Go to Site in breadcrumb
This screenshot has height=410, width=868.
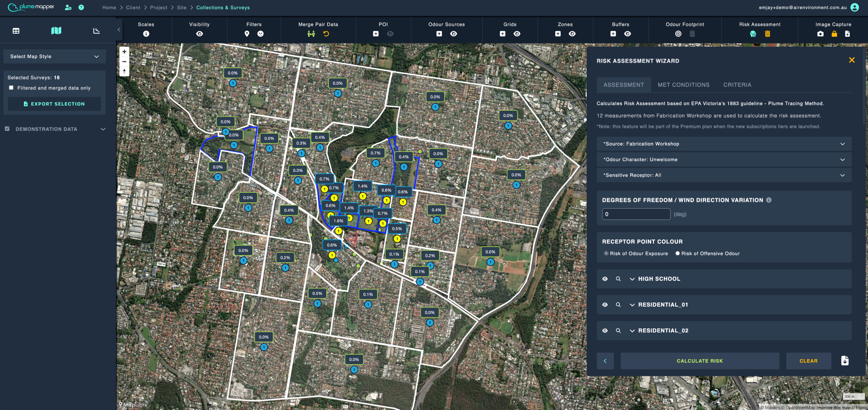click(x=181, y=8)
